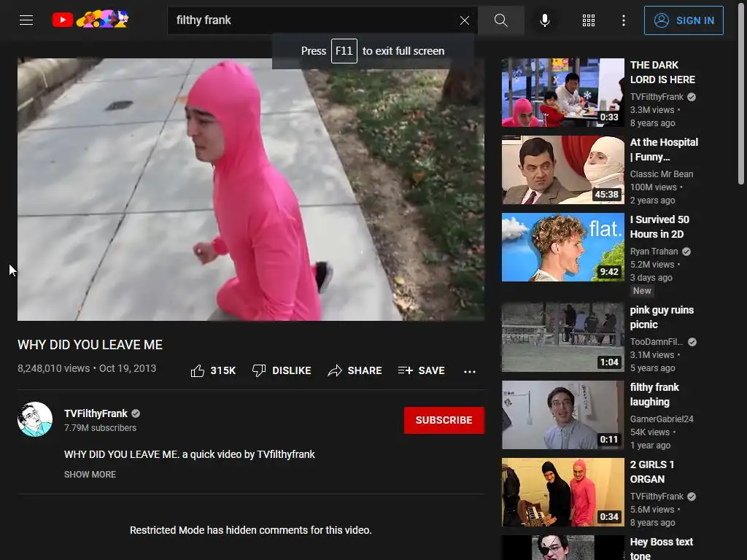Expand description with SHOW MORE
The image size is (747, 560).
click(90, 474)
